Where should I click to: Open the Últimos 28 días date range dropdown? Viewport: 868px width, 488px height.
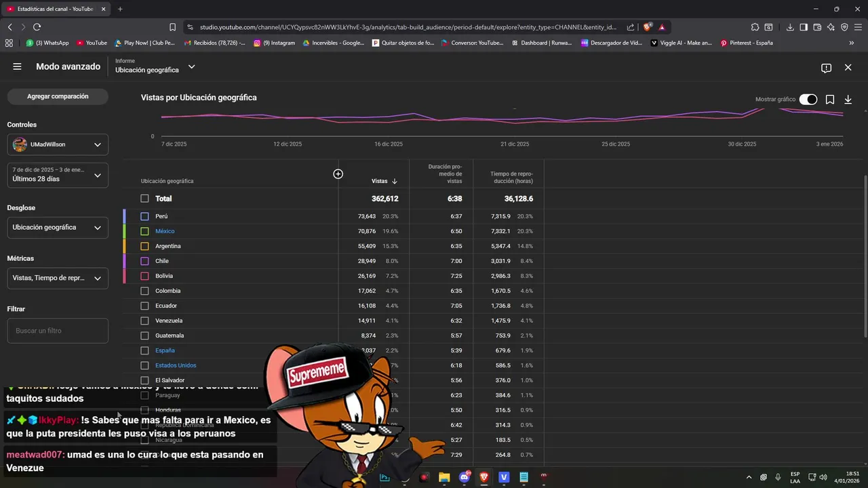[58, 175]
